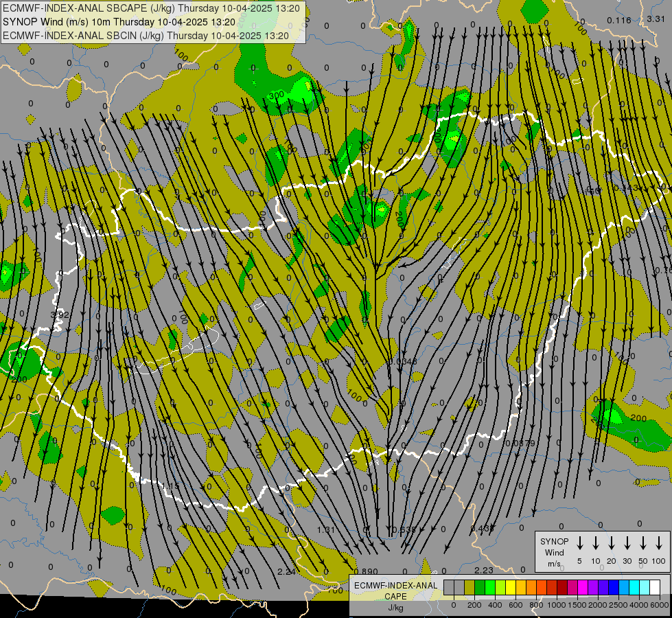Click the '2000' tick on the color scale
Screen dimensions: 672x618
click(598, 605)
